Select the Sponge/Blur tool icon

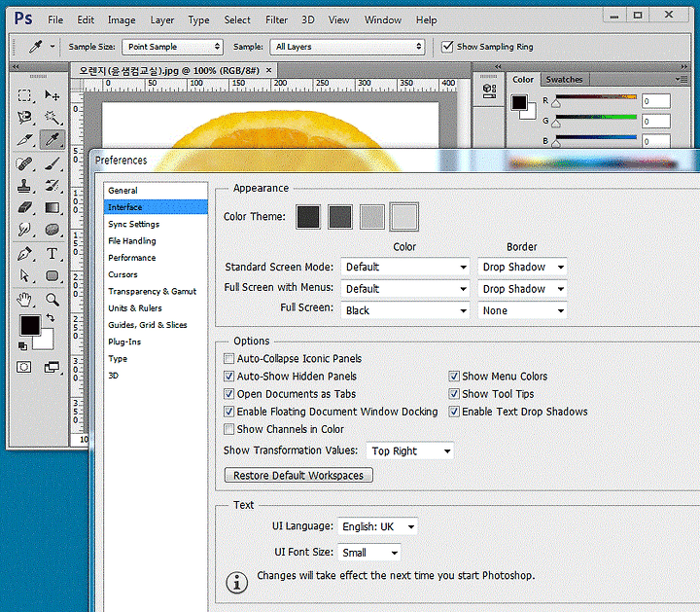[52, 230]
